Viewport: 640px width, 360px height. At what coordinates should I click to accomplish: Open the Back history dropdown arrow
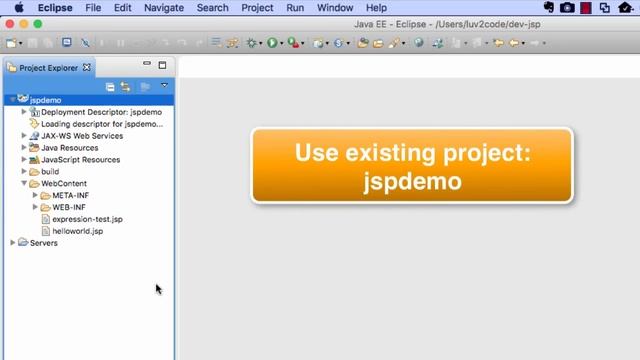pyautogui.click(x=523, y=43)
